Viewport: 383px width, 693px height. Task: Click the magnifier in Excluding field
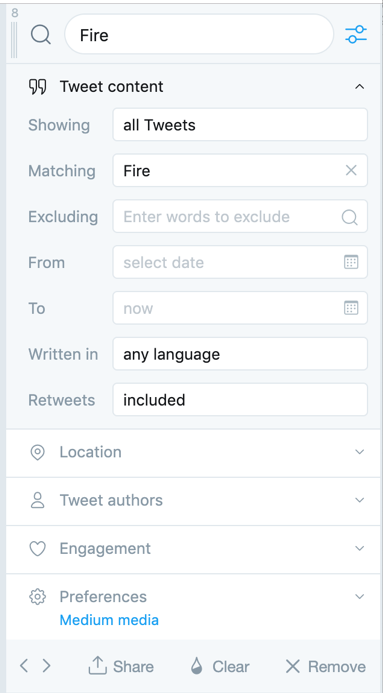point(349,217)
